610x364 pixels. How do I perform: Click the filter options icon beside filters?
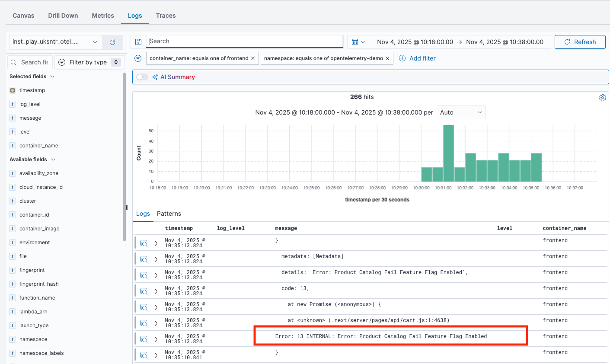coord(138,58)
